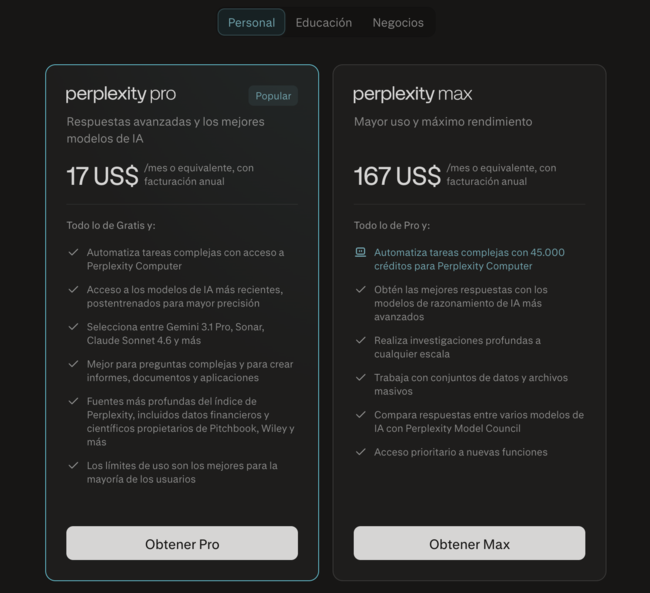This screenshot has width=650, height=593.
Task: Click checkmark next to Model Council feature
Action: coord(360,415)
